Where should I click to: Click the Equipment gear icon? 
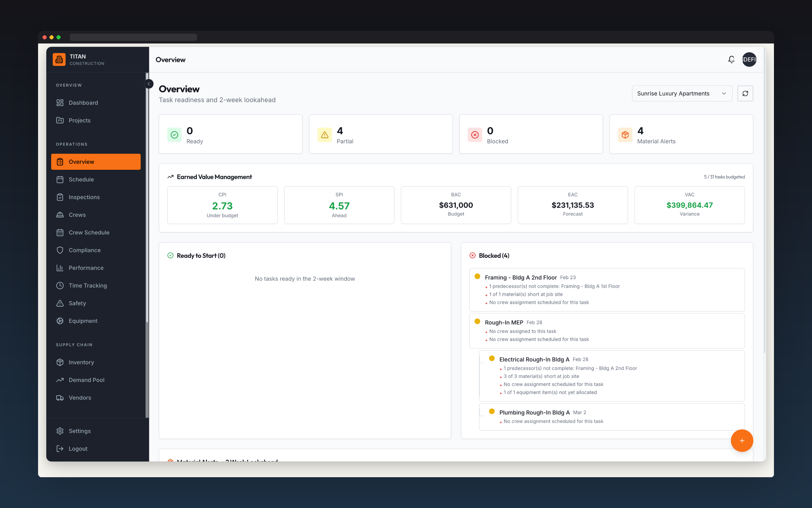point(60,321)
